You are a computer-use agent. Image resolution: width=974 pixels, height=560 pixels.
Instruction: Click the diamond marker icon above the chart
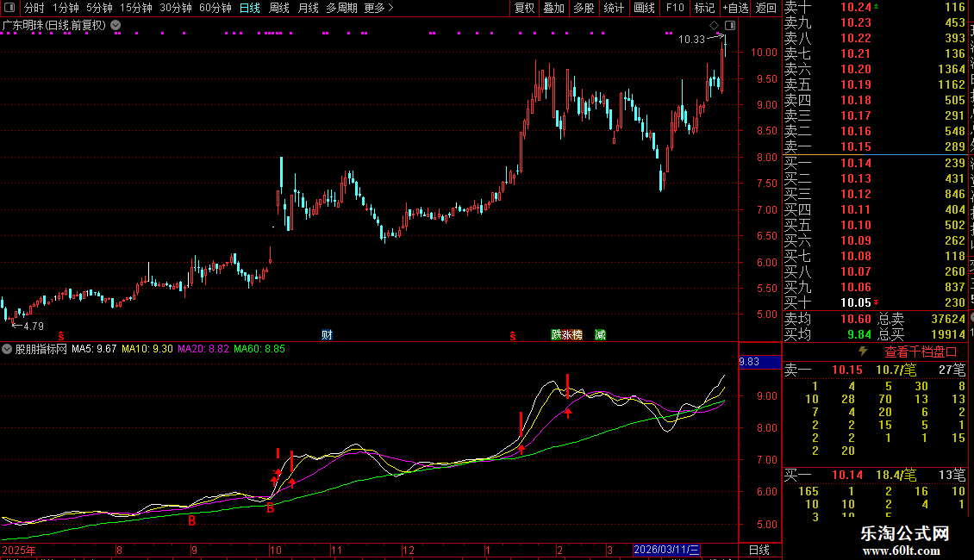[x=714, y=26]
